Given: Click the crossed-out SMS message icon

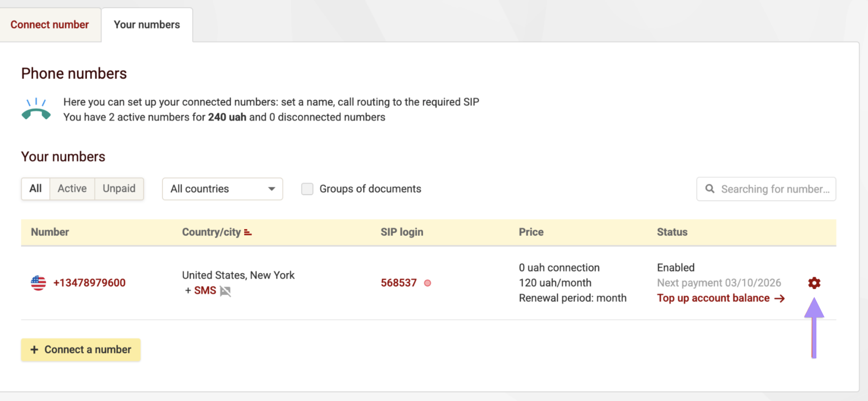Looking at the screenshot, I should pyautogui.click(x=225, y=291).
